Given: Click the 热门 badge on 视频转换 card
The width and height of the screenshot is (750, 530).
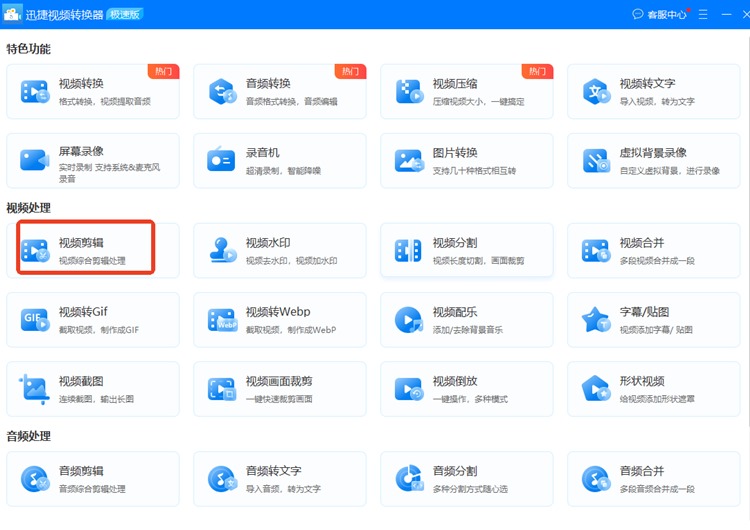Looking at the screenshot, I should pos(164,71).
